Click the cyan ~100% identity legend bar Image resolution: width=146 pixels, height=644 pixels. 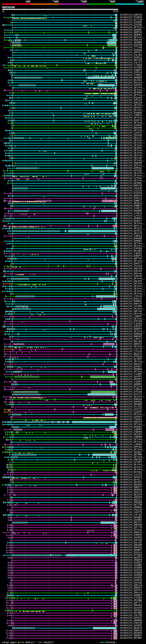tap(130, 4)
